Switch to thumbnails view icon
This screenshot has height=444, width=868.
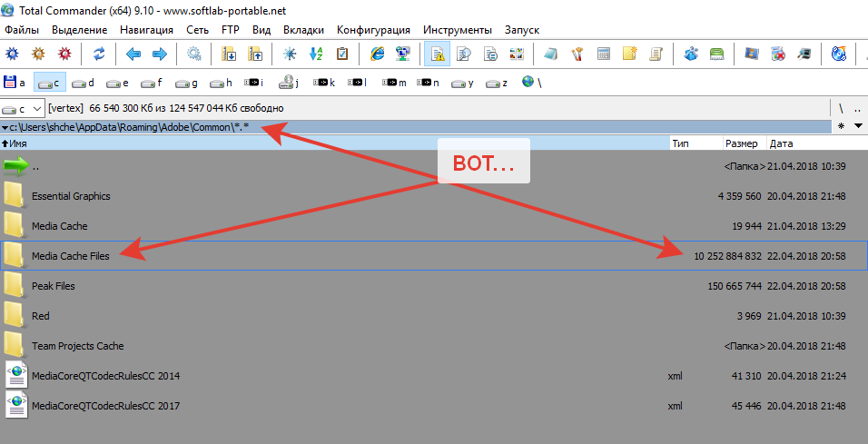[x=517, y=54]
